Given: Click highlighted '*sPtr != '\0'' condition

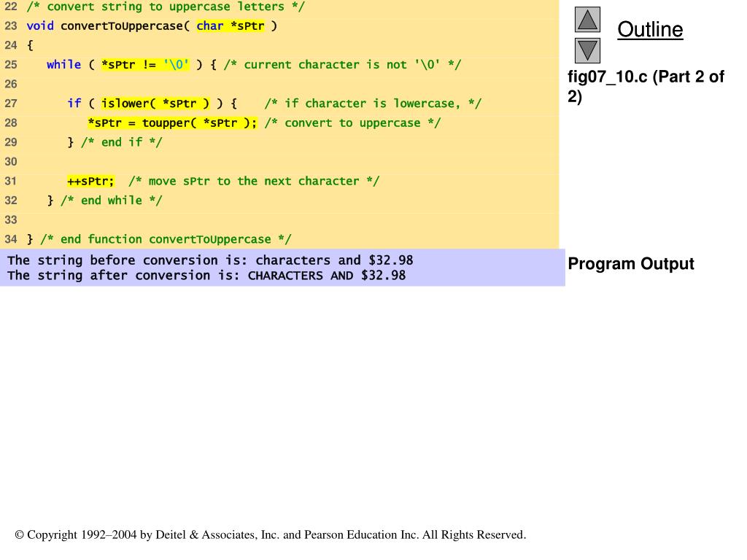Looking at the screenshot, I should tap(145, 64).
